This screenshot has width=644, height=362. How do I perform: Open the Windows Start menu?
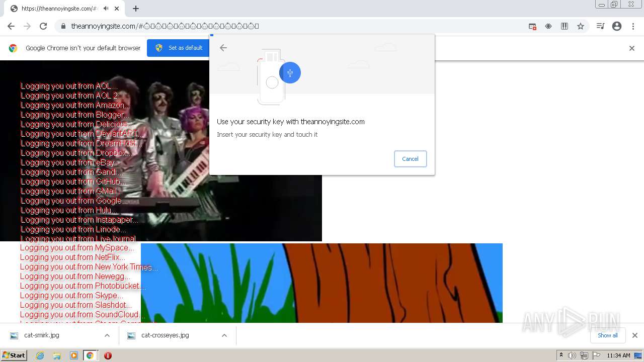14,355
